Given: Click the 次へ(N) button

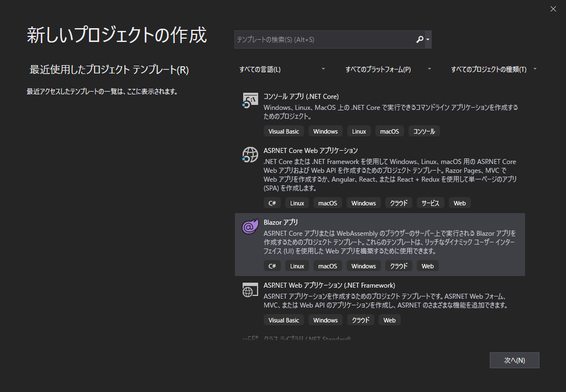Looking at the screenshot, I should coord(515,361).
